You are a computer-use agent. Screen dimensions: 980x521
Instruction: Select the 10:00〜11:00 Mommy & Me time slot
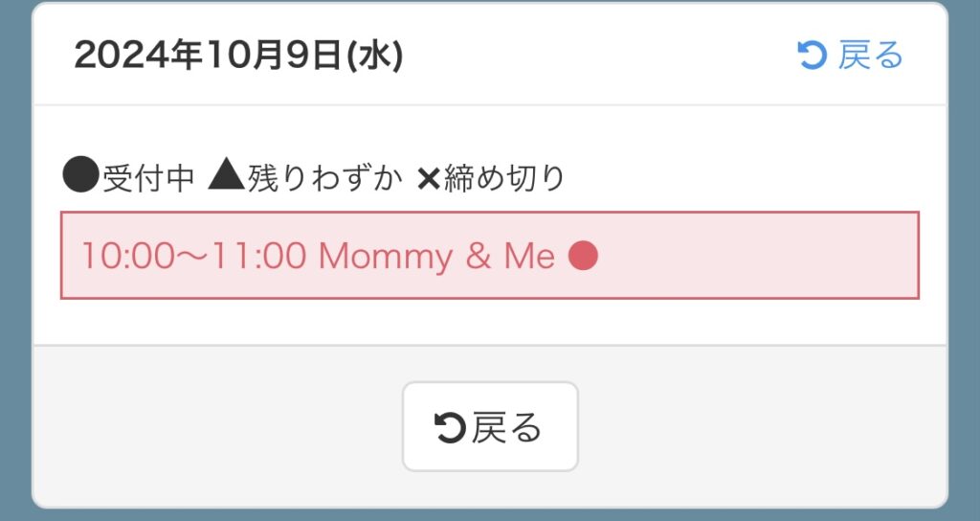[x=489, y=256]
